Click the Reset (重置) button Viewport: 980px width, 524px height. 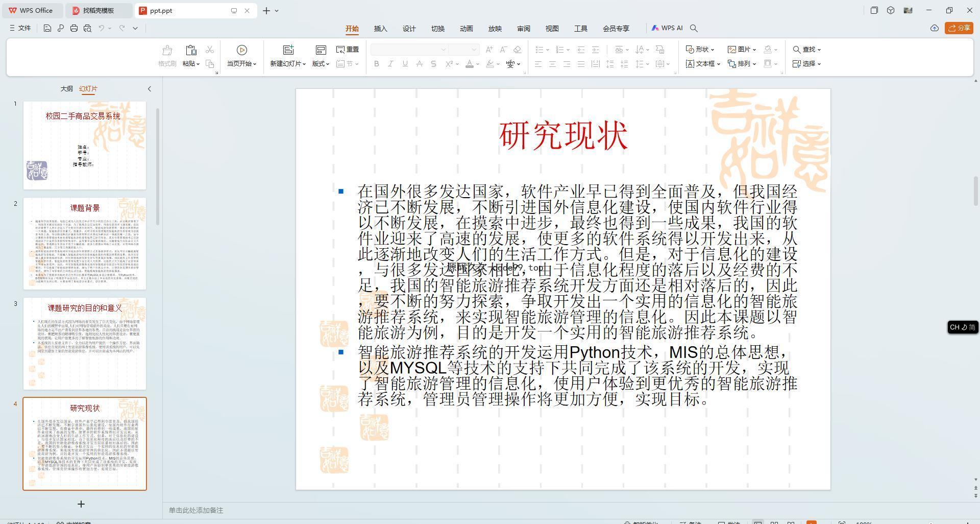348,50
